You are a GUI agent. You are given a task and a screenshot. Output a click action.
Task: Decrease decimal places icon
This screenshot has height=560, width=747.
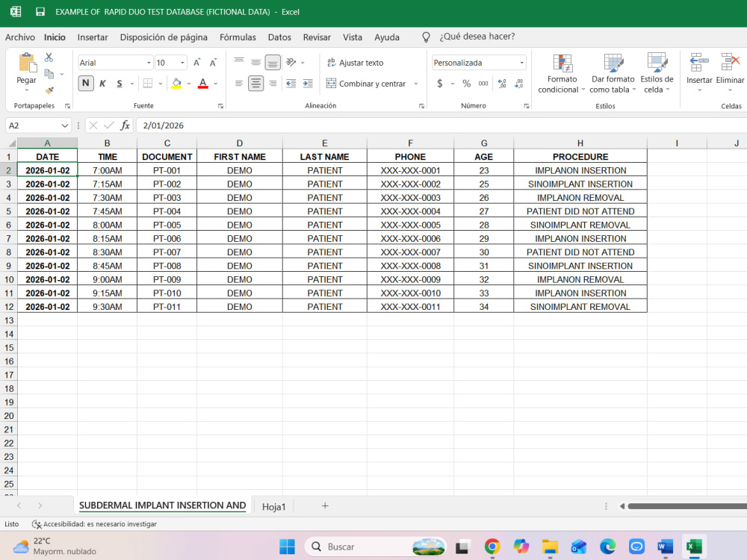click(x=519, y=84)
